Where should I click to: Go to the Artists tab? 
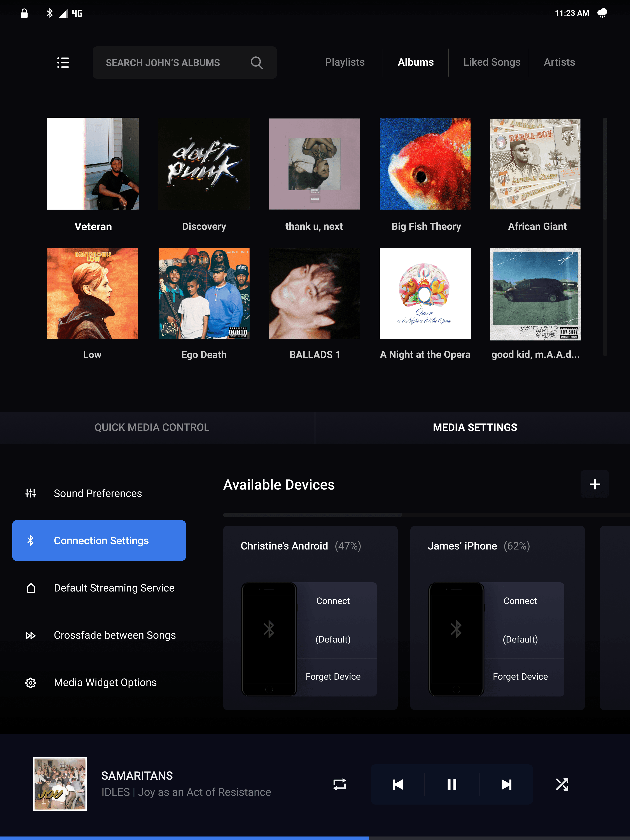tap(559, 62)
